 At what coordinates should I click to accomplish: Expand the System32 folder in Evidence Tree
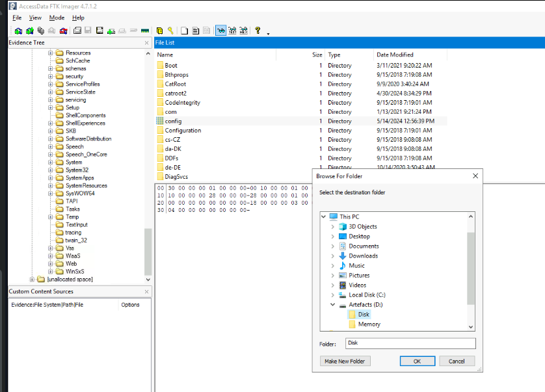pos(51,170)
